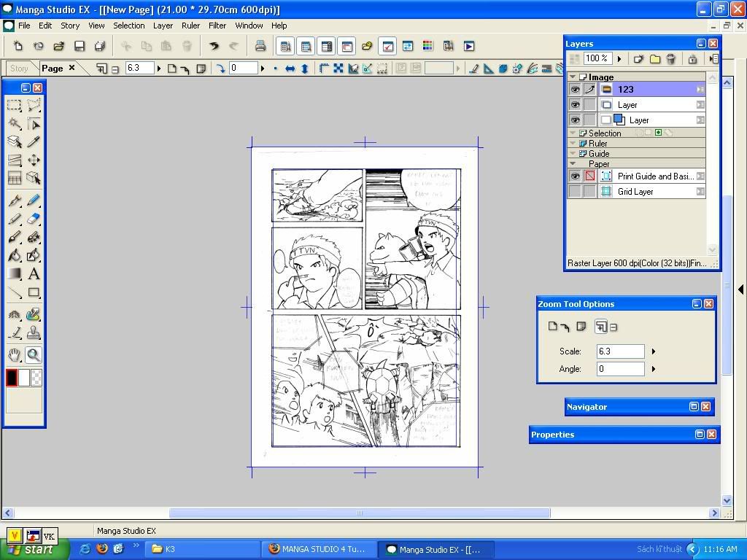Expand the Selection group
This screenshot has height=560, width=747.
pyautogui.click(x=573, y=133)
